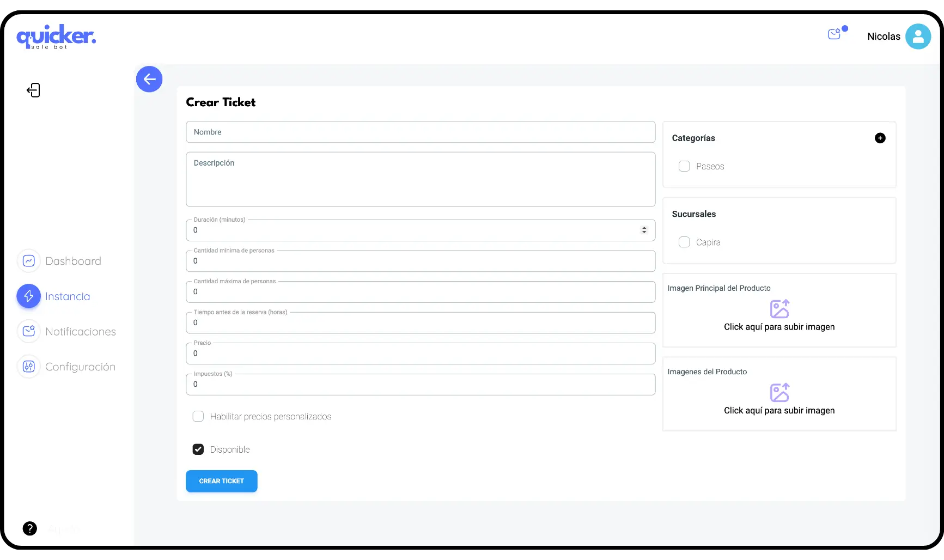The image size is (944, 560).
Task: Click the Crear Ticket title
Action: 221,102
